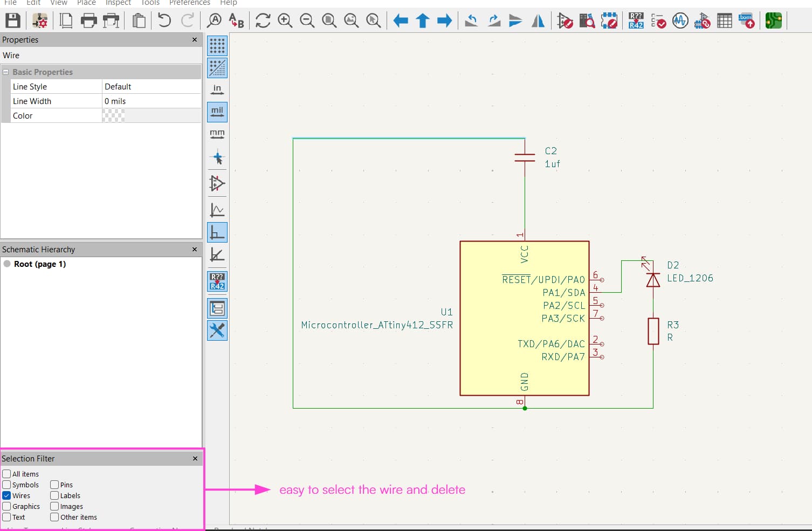Open the symbol fields table
812x531 pixels.
724,21
